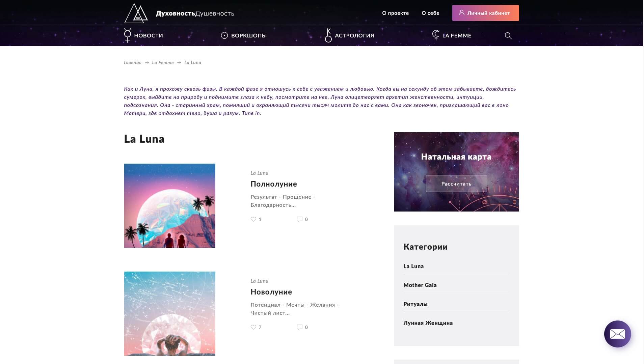Open the Астрология menu item

coord(354,35)
